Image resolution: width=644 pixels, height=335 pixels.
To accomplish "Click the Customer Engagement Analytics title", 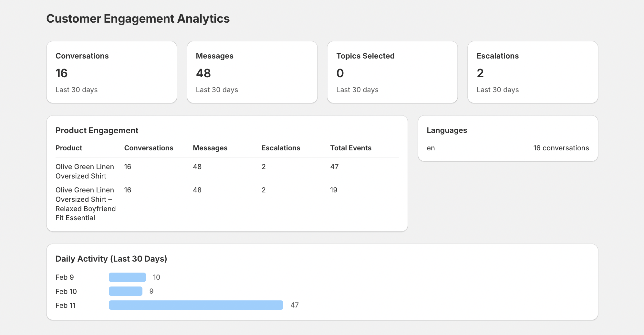I will (138, 18).
